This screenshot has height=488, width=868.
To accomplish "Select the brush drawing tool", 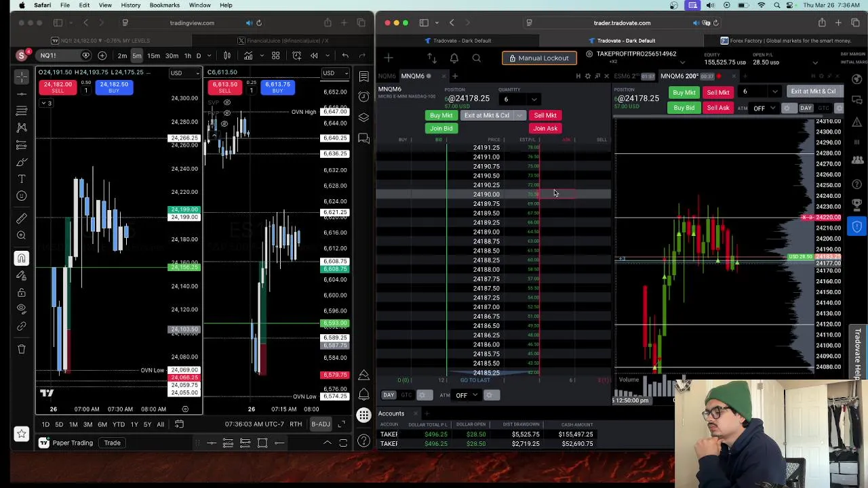I will click(x=22, y=162).
